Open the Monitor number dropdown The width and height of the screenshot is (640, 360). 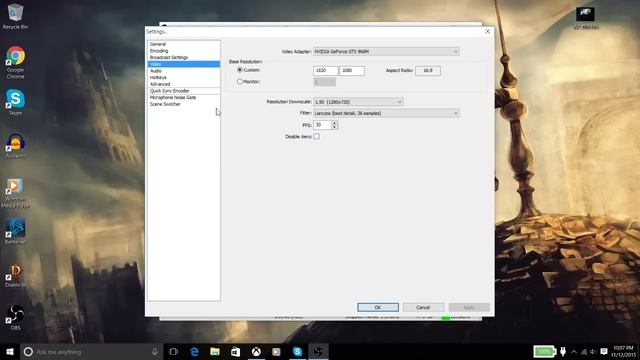pos(324,82)
